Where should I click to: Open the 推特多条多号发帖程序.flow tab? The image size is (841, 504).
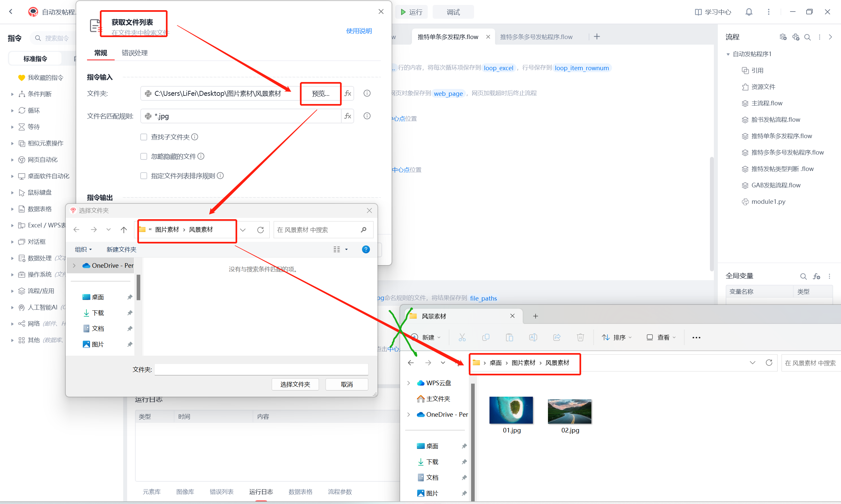pyautogui.click(x=536, y=37)
